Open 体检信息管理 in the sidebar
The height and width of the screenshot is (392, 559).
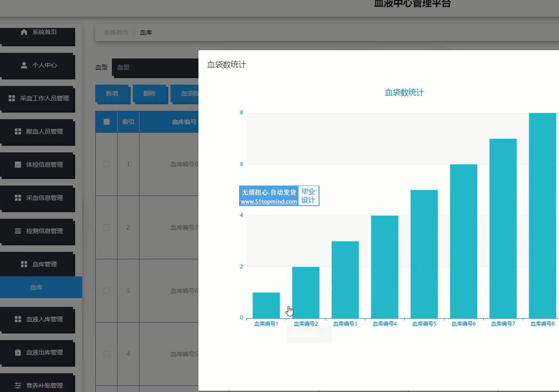[38, 165]
